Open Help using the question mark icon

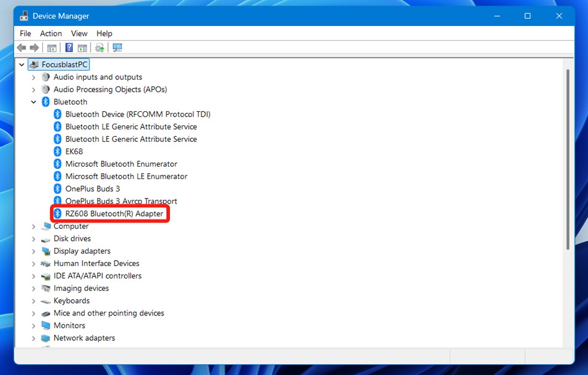69,48
